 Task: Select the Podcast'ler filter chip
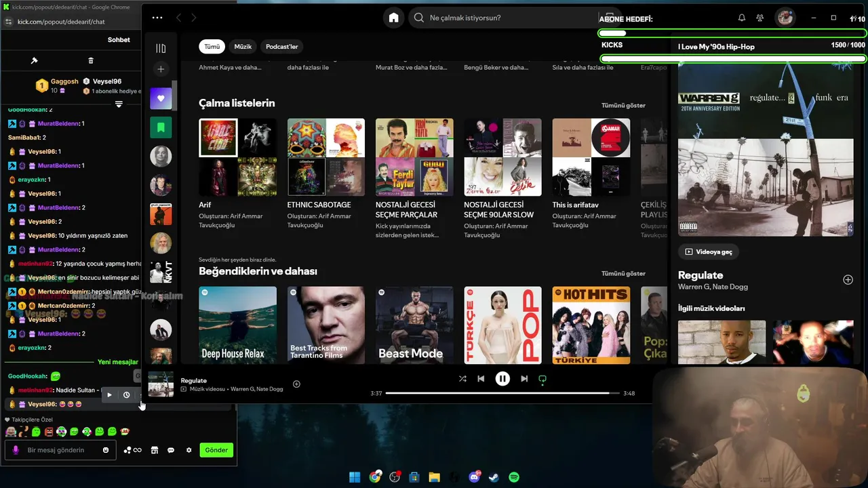pyautogui.click(x=282, y=47)
